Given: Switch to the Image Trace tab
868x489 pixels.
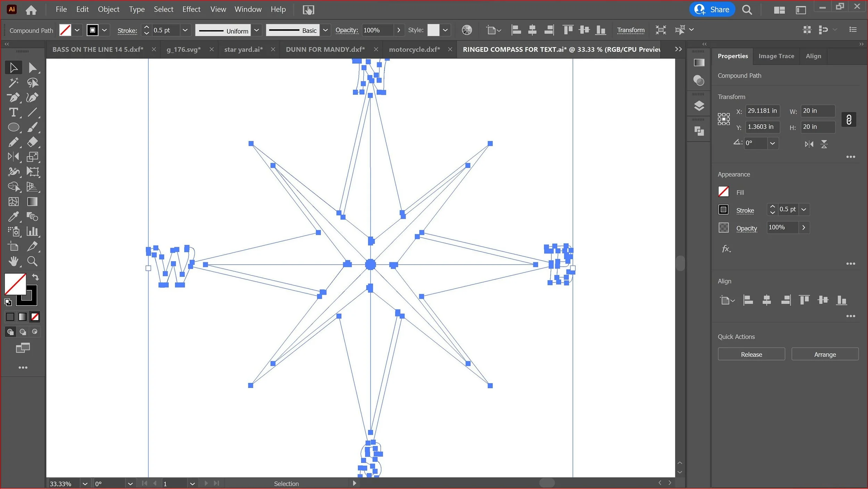Looking at the screenshot, I should (776, 56).
